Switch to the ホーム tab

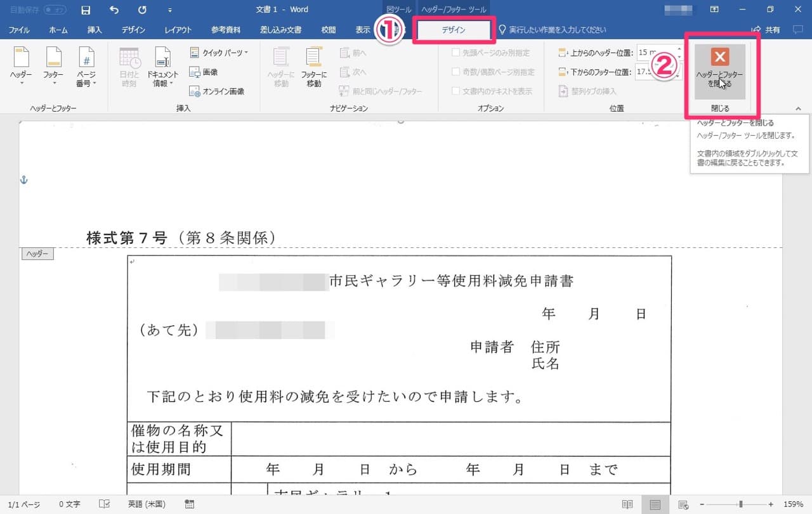58,30
